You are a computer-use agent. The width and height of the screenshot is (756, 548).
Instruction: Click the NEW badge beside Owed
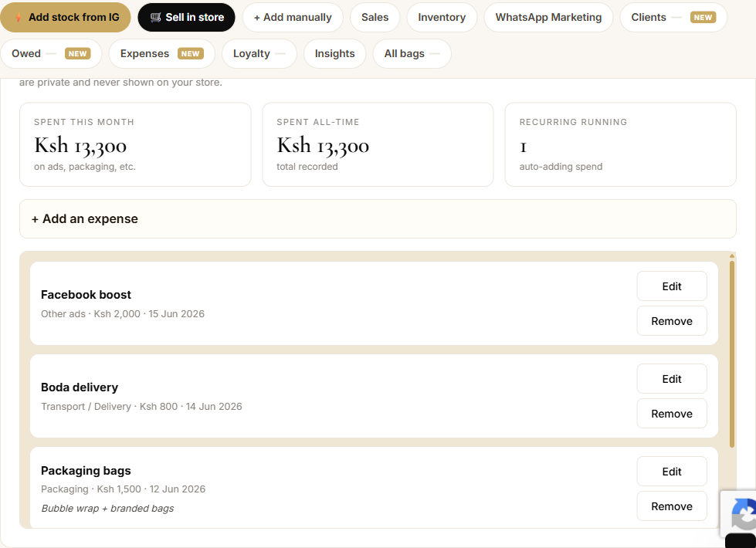point(77,53)
